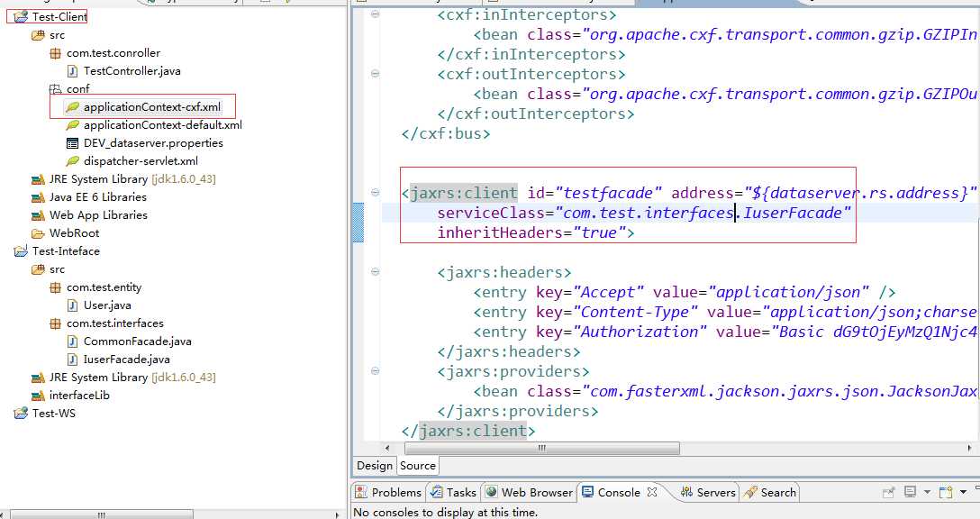Open the Problems view tab
Screen dimensions: 980x519
coord(388,493)
